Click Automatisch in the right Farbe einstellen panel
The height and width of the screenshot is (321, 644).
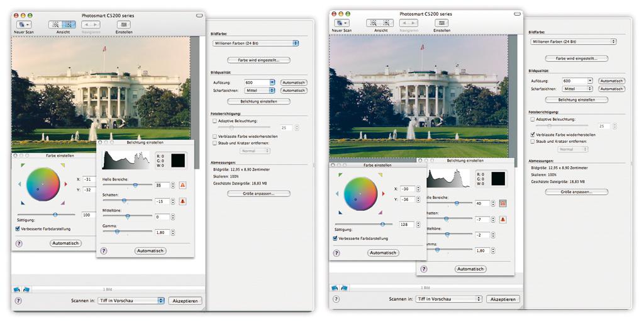(x=383, y=253)
